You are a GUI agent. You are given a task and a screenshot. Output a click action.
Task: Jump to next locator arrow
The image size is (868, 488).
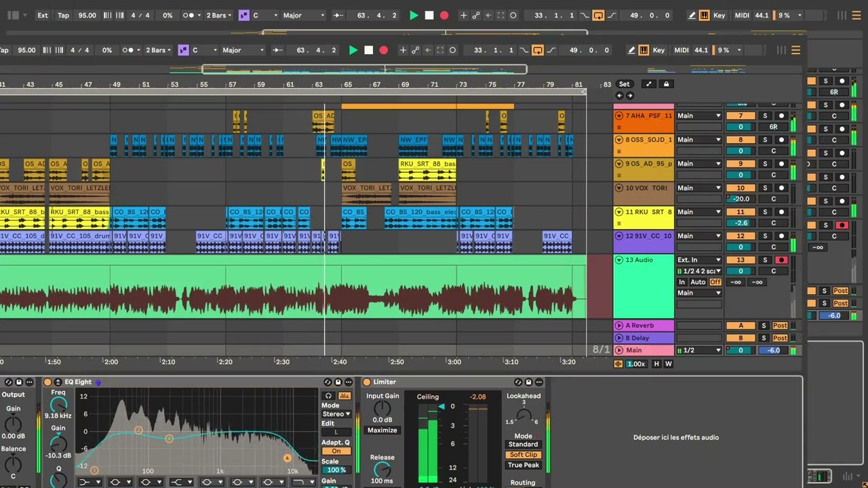click(x=629, y=96)
